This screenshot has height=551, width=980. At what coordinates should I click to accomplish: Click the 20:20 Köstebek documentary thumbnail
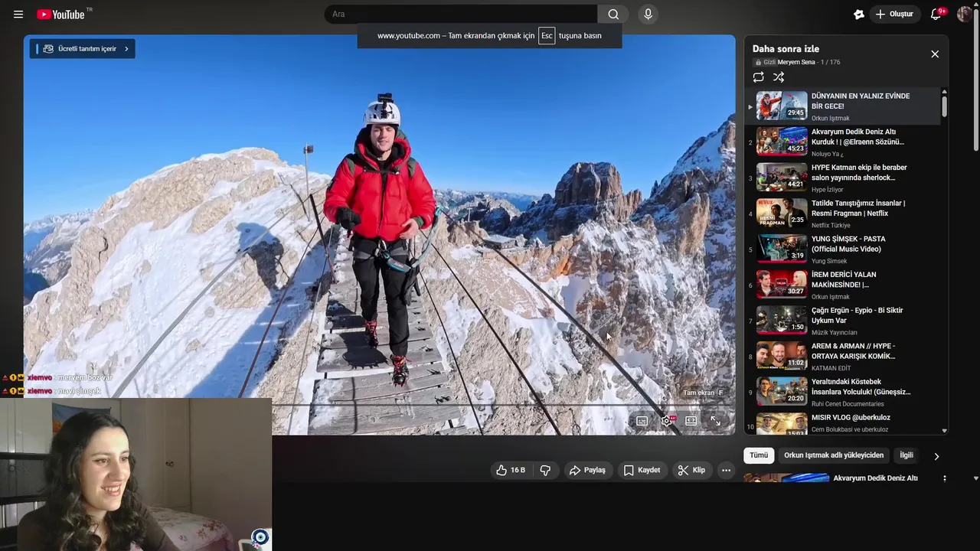click(782, 391)
